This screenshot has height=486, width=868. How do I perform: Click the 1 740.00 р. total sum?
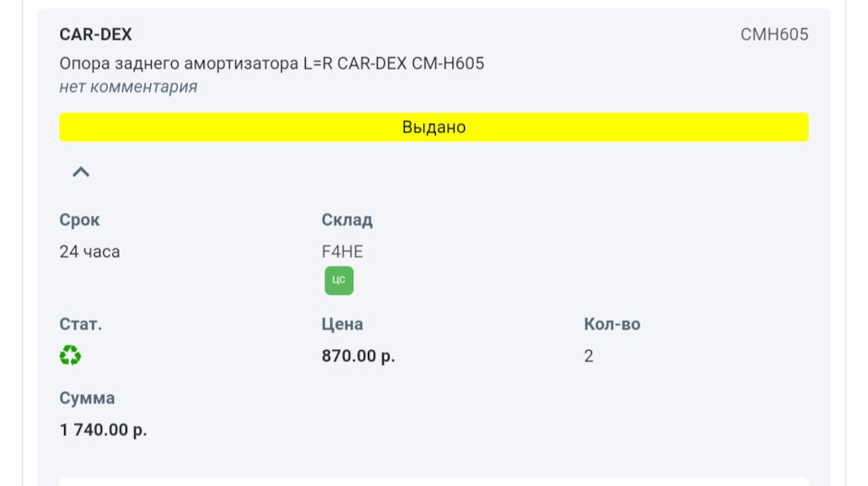point(103,430)
